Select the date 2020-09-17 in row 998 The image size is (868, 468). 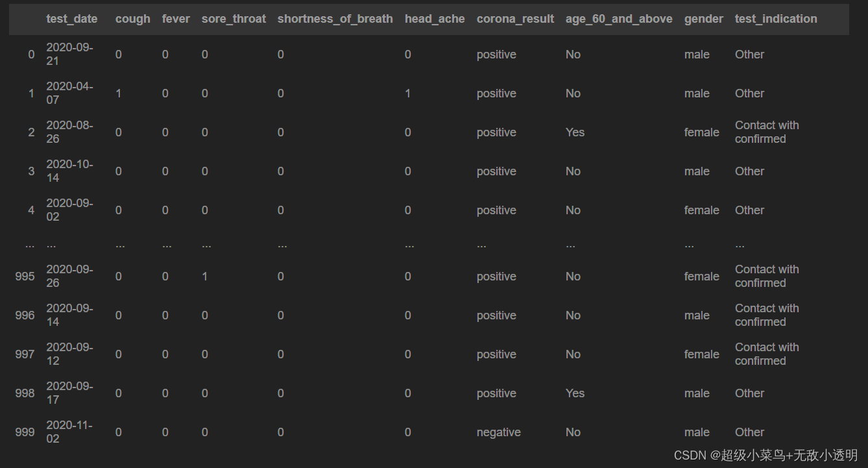(x=69, y=393)
